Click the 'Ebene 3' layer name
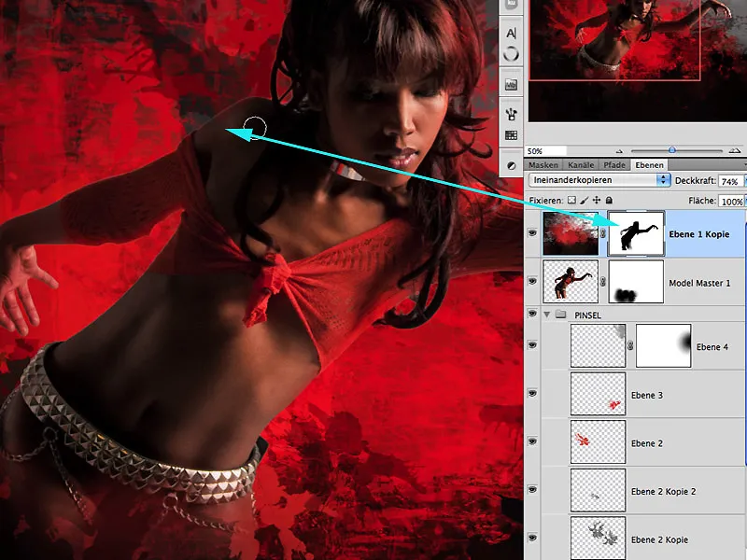 [647, 395]
